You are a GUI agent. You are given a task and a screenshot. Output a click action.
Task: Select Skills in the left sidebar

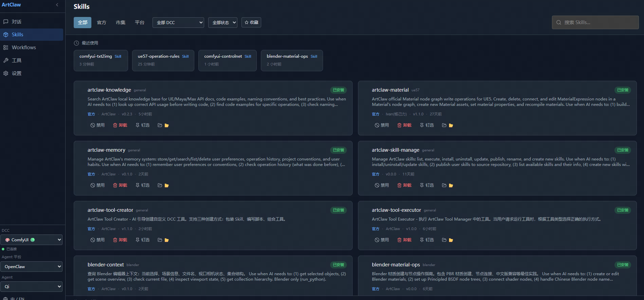(x=32, y=35)
